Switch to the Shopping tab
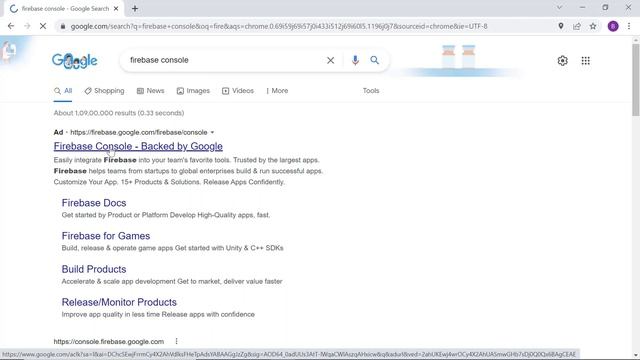The width and height of the screenshot is (640, 360). [x=104, y=91]
